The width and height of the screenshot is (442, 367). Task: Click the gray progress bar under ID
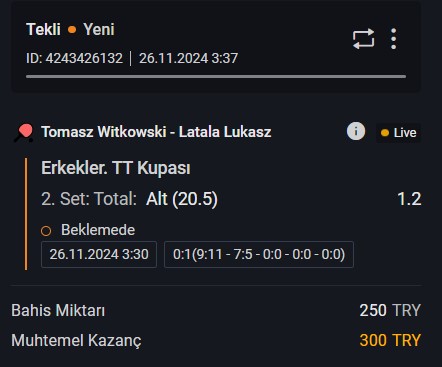216,77
